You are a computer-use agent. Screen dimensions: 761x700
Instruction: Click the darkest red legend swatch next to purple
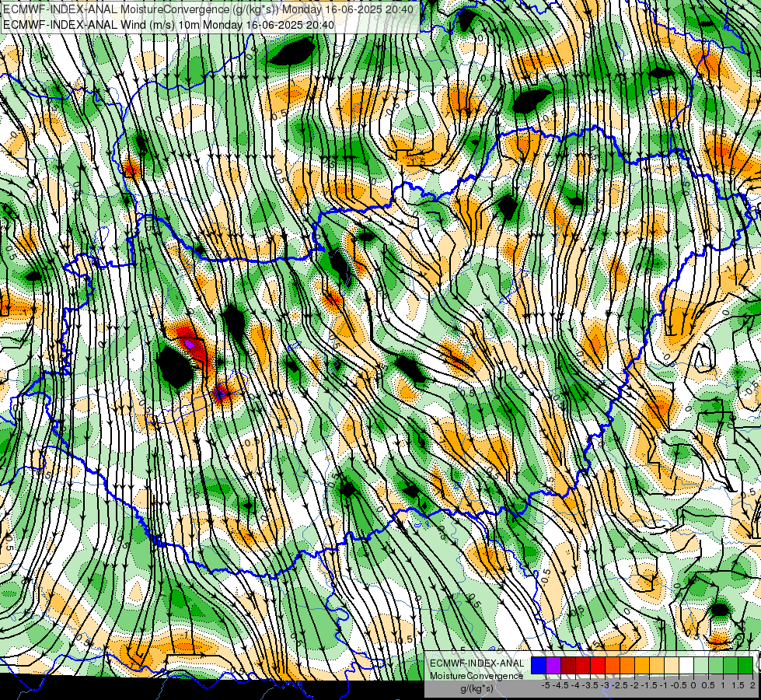pyautogui.click(x=568, y=666)
